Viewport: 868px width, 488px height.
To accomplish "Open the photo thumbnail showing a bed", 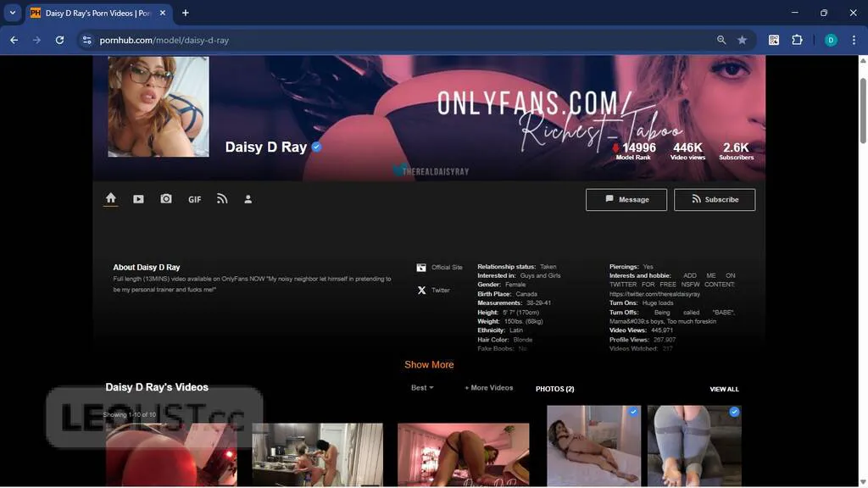I will click(594, 446).
